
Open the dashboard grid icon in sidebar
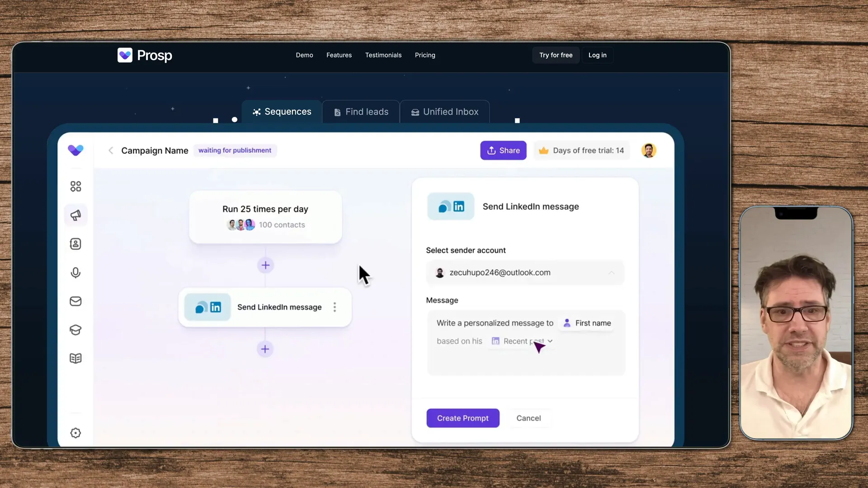(75, 186)
